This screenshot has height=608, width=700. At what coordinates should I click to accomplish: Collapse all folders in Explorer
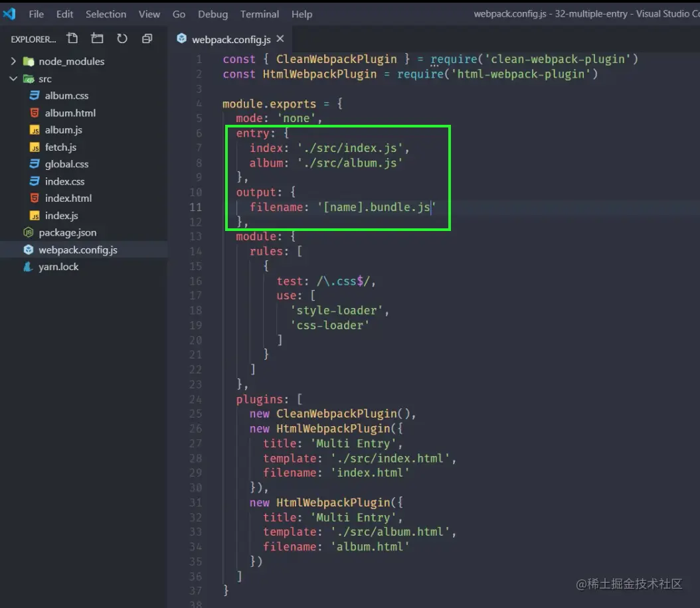147,38
